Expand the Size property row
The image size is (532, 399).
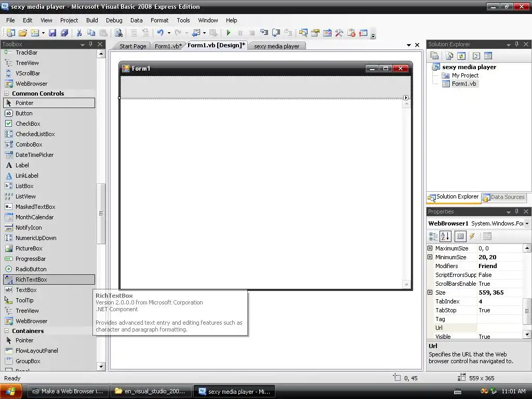click(x=430, y=292)
